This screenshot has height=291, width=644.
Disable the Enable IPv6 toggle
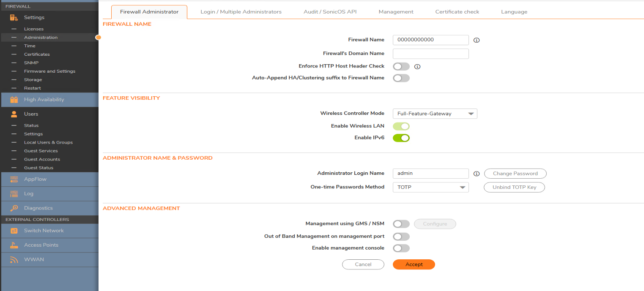click(401, 138)
